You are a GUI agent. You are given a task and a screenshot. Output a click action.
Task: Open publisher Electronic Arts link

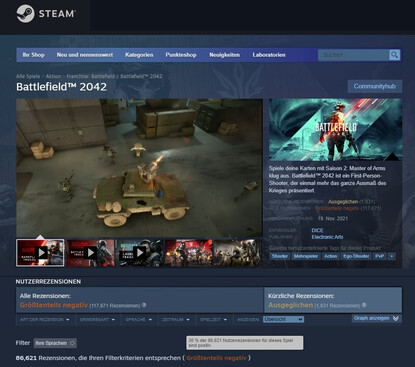click(x=327, y=237)
